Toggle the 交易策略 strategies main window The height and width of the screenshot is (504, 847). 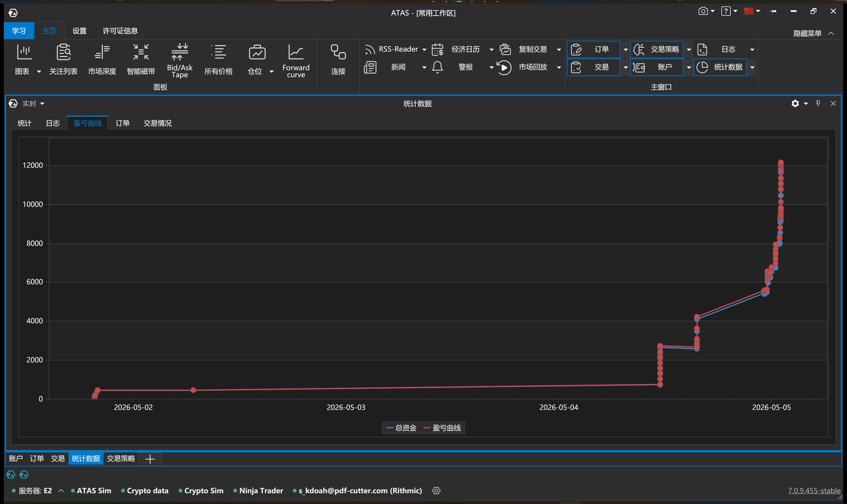pos(657,49)
